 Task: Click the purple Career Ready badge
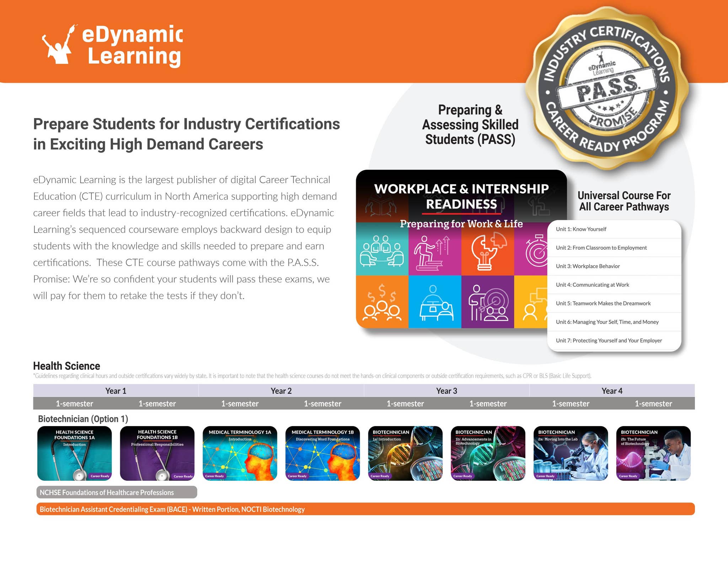(101, 475)
